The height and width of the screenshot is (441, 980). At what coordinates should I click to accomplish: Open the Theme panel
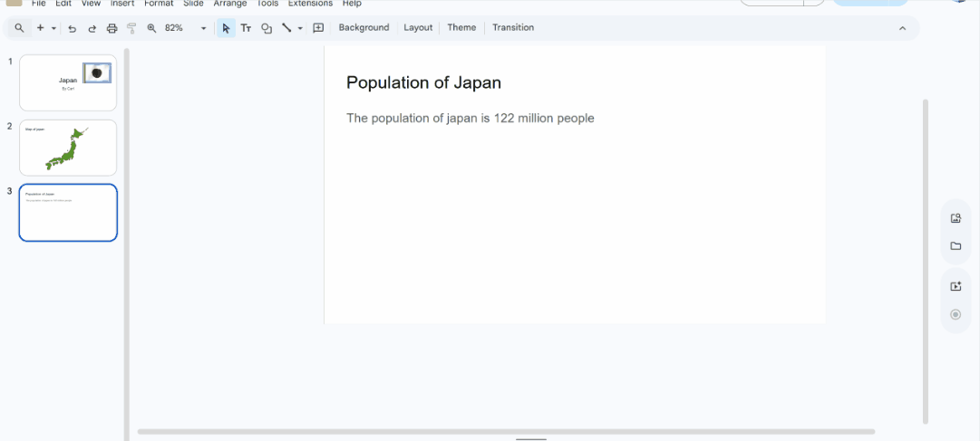pyautogui.click(x=461, y=27)
